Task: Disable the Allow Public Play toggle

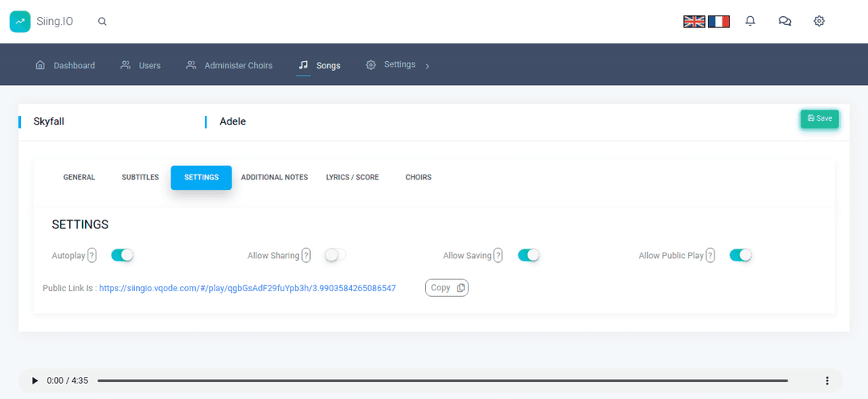Action: (x=741, y=255)
